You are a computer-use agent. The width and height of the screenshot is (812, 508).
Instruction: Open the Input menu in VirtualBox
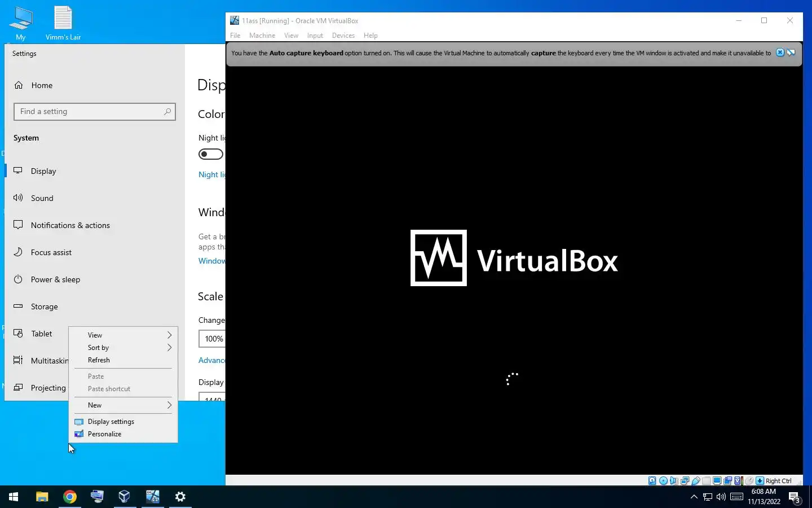[x=315, y=36]
